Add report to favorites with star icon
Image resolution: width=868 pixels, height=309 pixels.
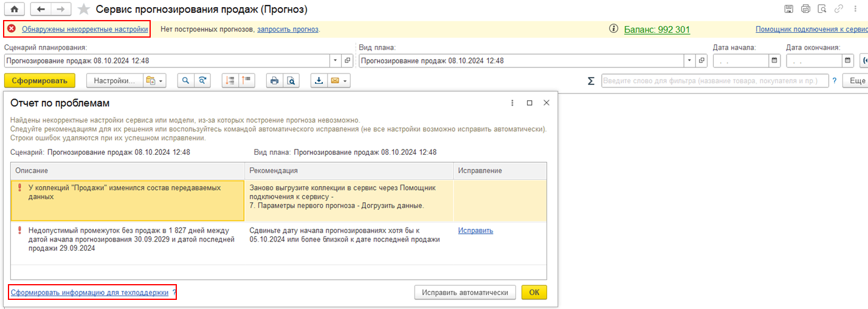(x=84, y=9)
